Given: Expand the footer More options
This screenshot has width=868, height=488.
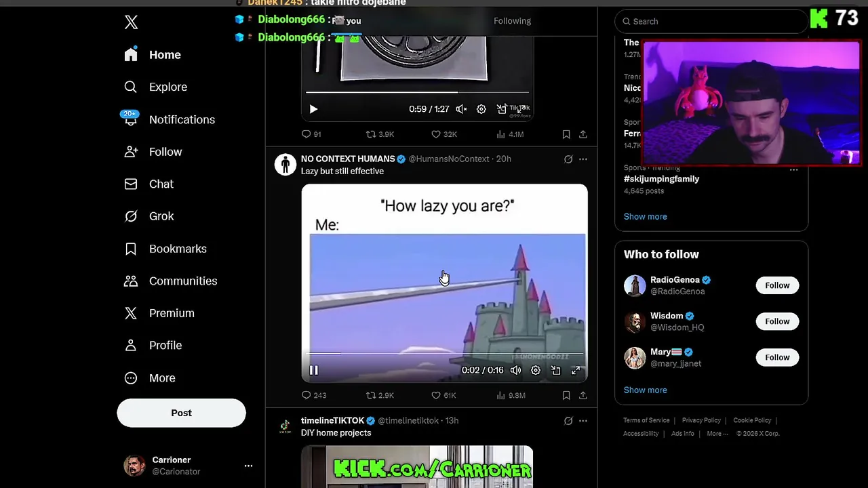Looking at the screenshot, I should [717, 434].
